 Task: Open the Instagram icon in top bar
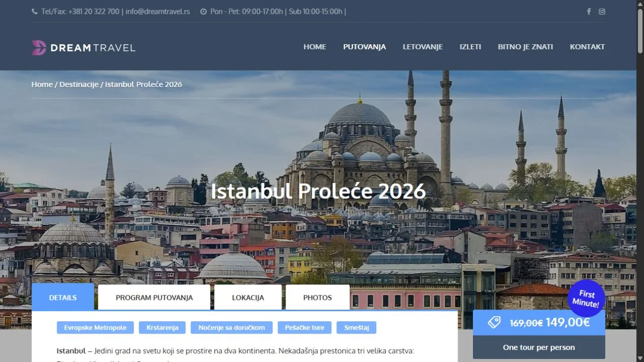[602, 12]
